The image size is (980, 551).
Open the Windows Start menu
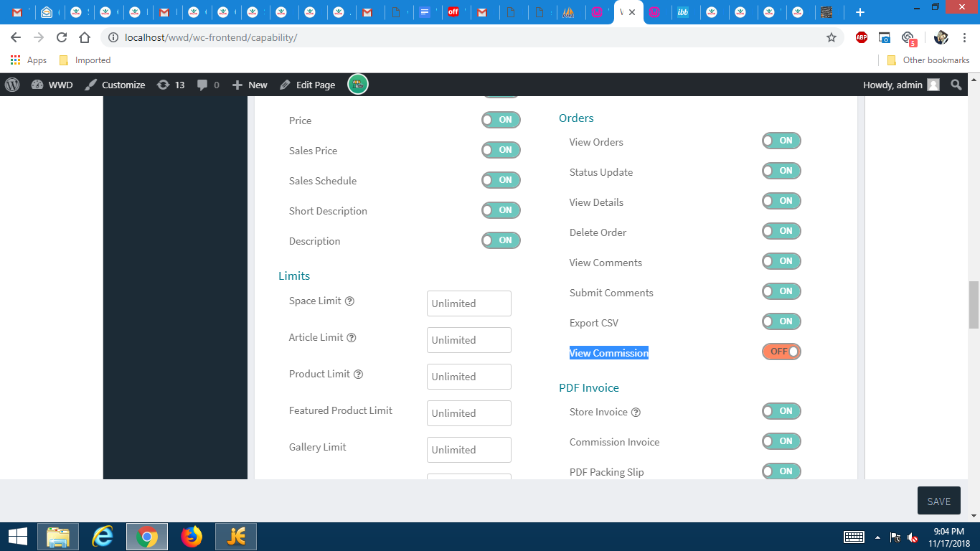[x=17, y=537]
